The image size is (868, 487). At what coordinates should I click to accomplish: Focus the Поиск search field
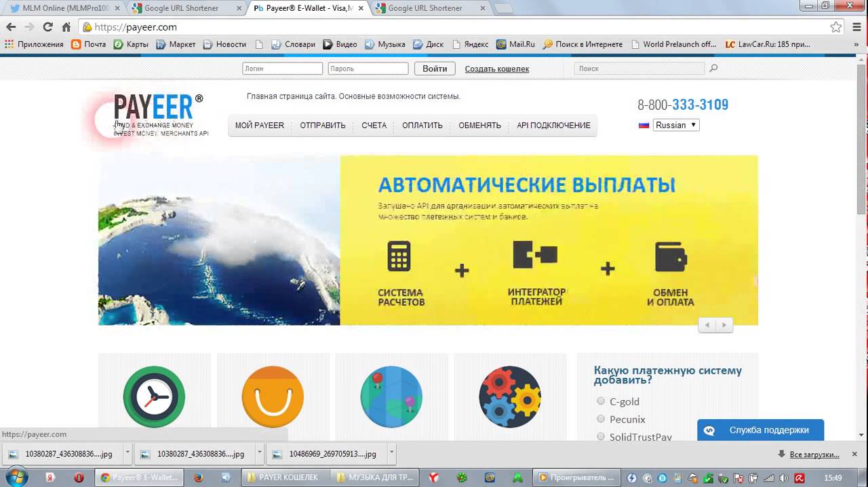639,69
